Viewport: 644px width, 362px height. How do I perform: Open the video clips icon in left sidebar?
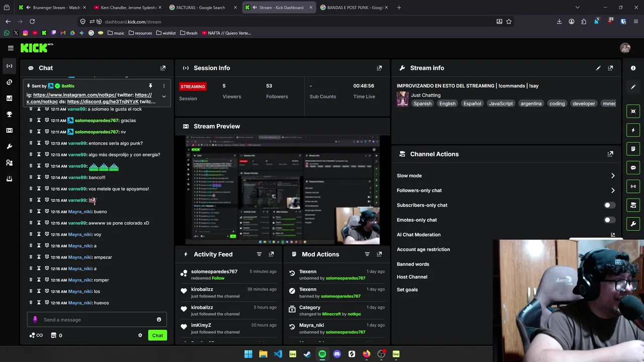pyautogui.click(x=9, y=130)
